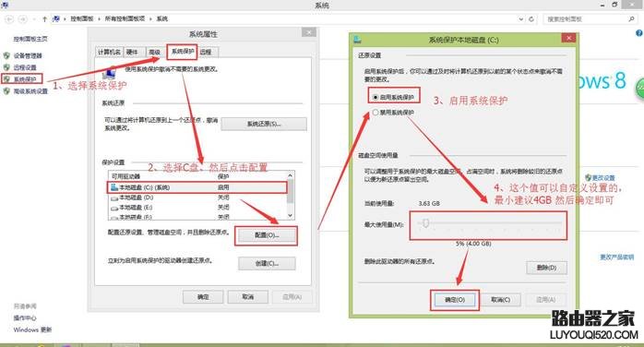644x347 pixels.
Task: Click the 创建(C)... button
Action: [x=267, y=263]
